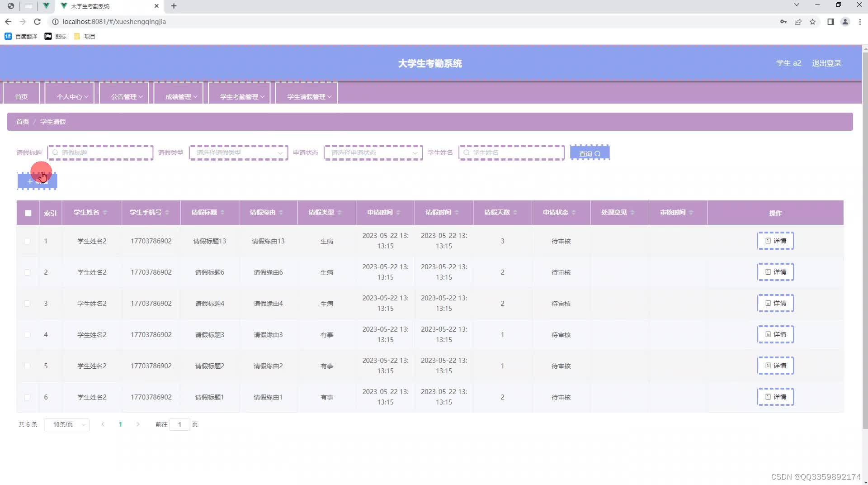Toggle browser side panel icon
This screenshot has width=868, height=485.
830,22
